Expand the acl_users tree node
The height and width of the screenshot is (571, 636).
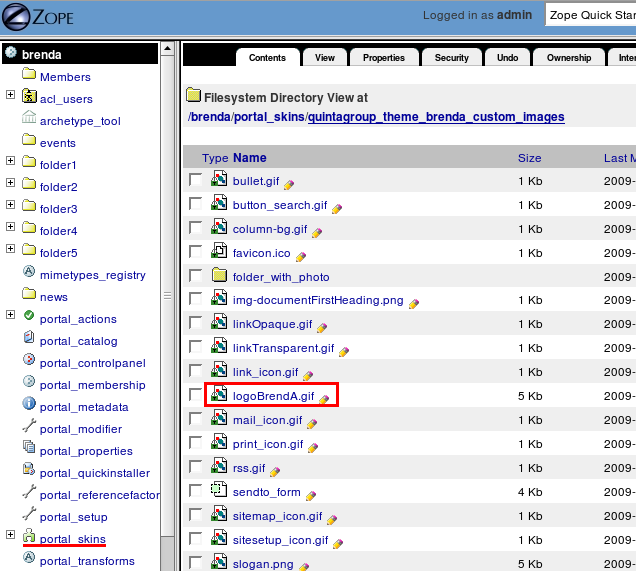pos(11,95)
